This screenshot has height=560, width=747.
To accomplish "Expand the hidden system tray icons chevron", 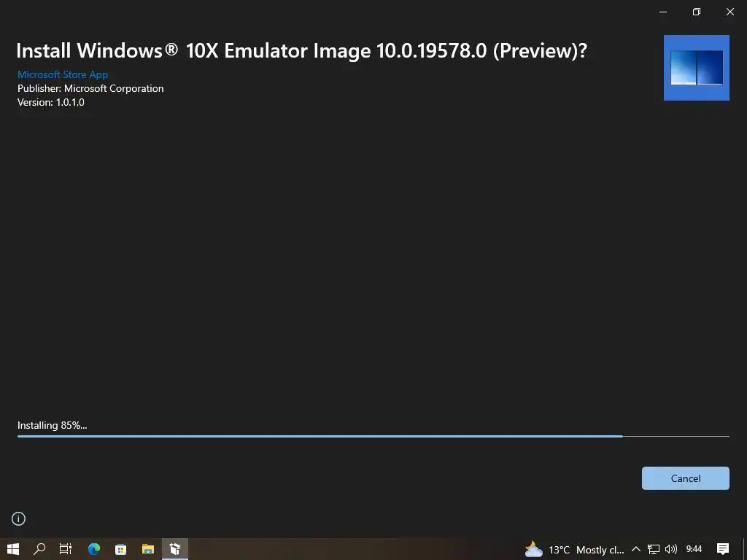I will click(635, 549).
